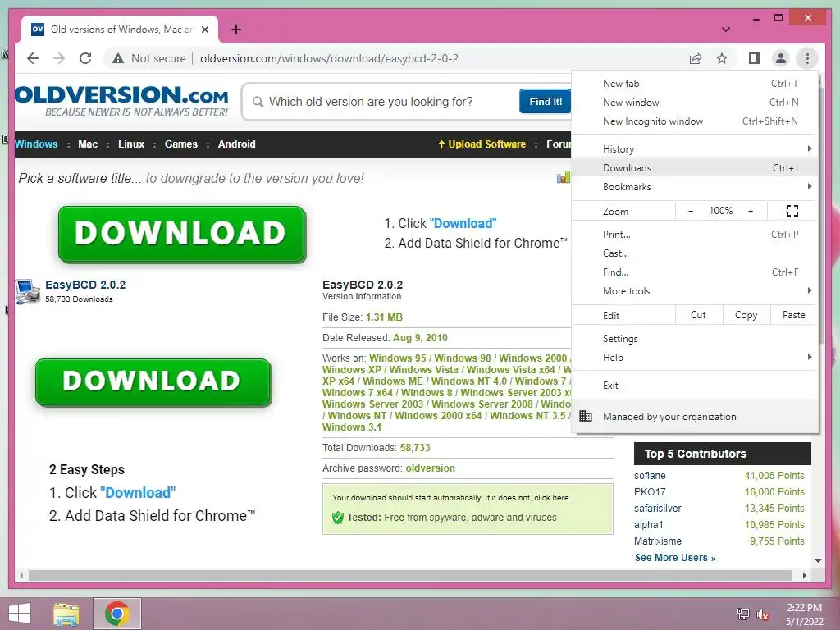Click the EasyBCD 2.0.2 title link
This screenshot has width=840, height=630.
85,285
